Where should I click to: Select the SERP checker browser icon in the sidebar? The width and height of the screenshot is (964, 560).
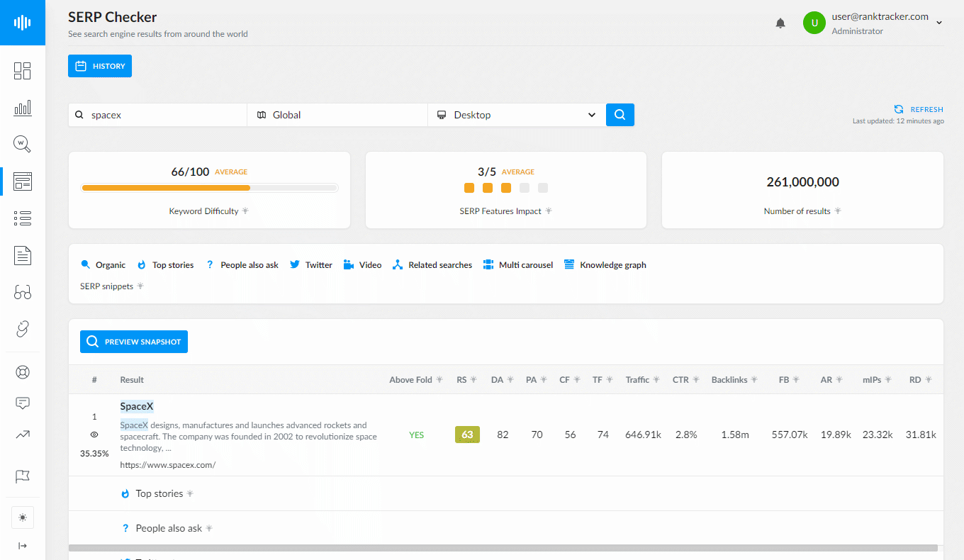(x=23, y=181)
